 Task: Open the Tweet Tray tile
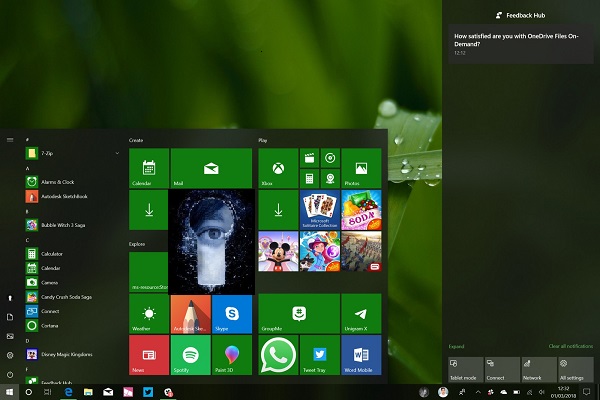pyautogui.click(x=320, y=353)
